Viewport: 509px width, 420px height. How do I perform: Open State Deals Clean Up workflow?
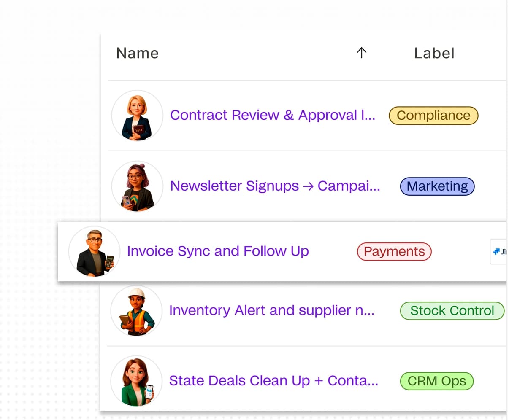273,381
